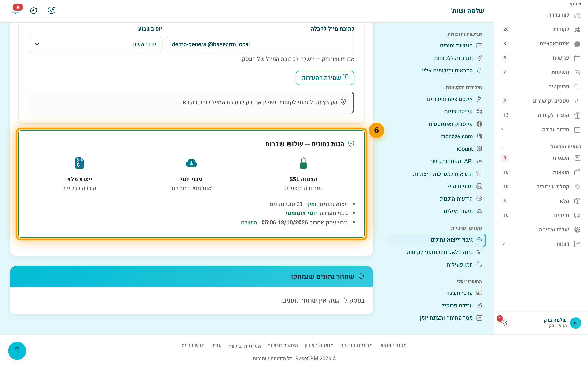Open the settings gear near שלמה ברק
This screenshot has height=368, width=588.
click(x=504, y=323)
